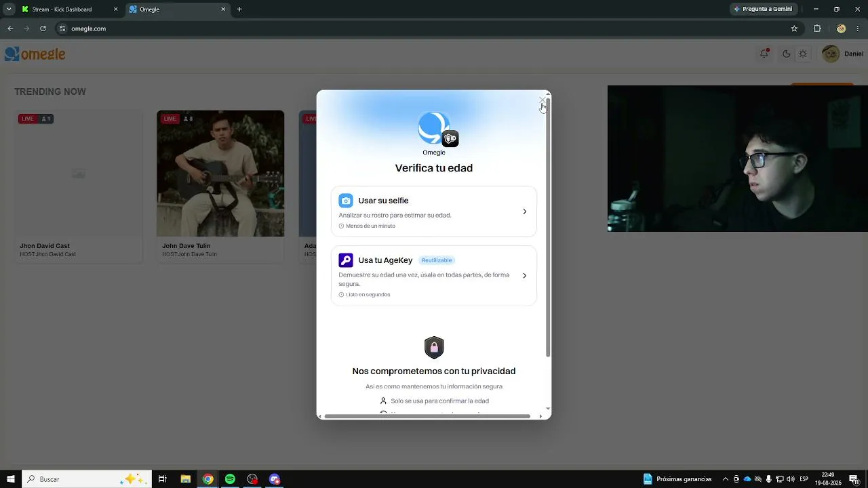Click the Buscar taskbar search box

click(85, 479)
